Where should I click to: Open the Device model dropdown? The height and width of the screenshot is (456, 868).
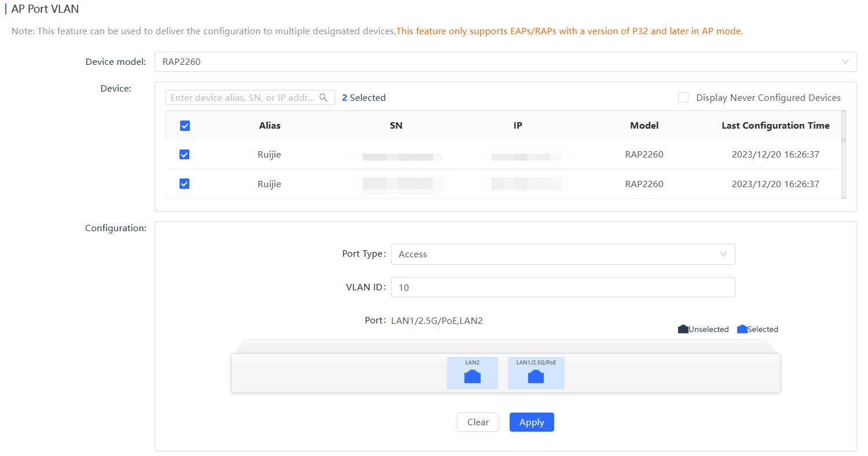(498, 61)
